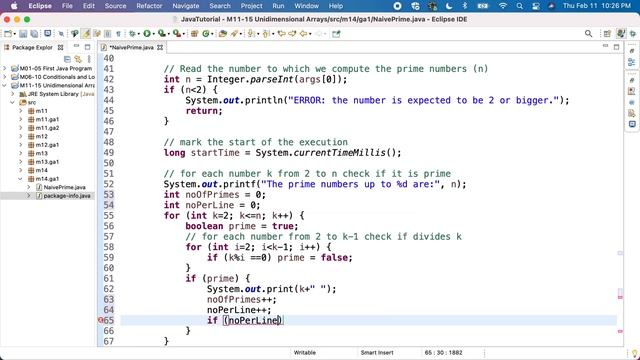Click the tip lightbulb in status bar

(634, 353)
